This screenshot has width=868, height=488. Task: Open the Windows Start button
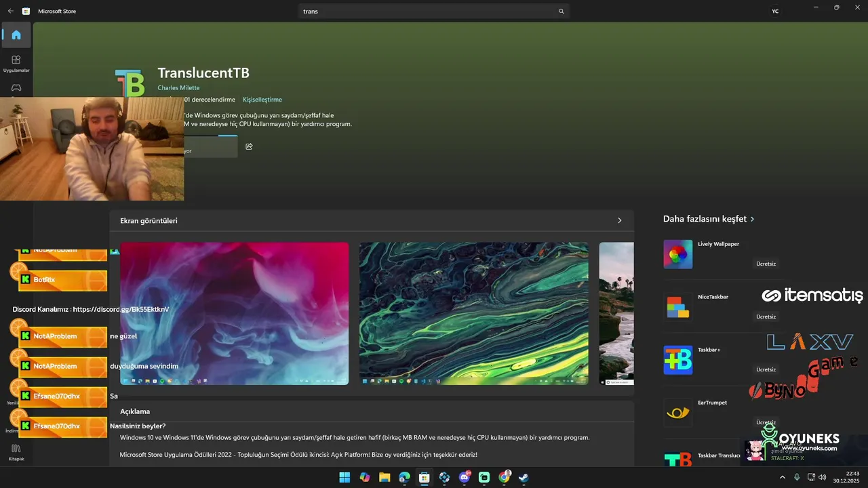pyautogui.click(x=344, y=477)
